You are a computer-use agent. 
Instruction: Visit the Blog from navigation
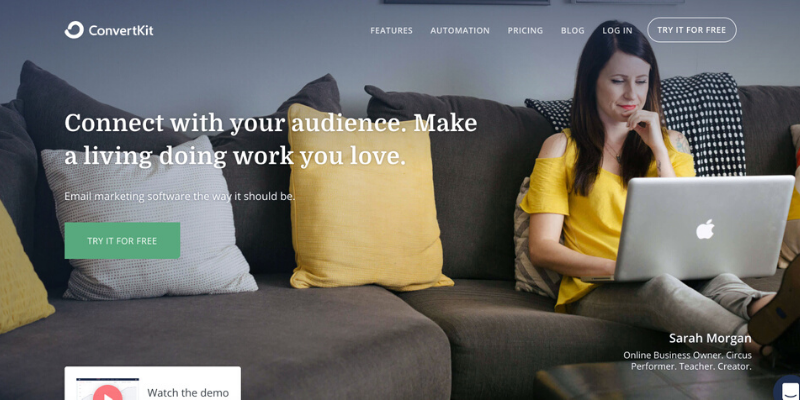tap(572, 31)
